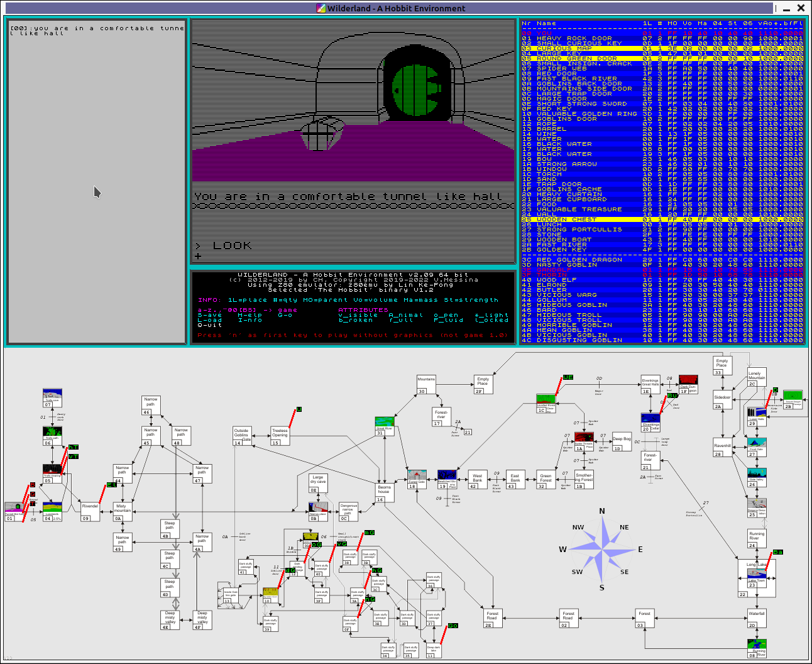The height and width of the screenshot is (664, 812).
Task: Select the big goblins cavern node 10
Action: point(270,595)
